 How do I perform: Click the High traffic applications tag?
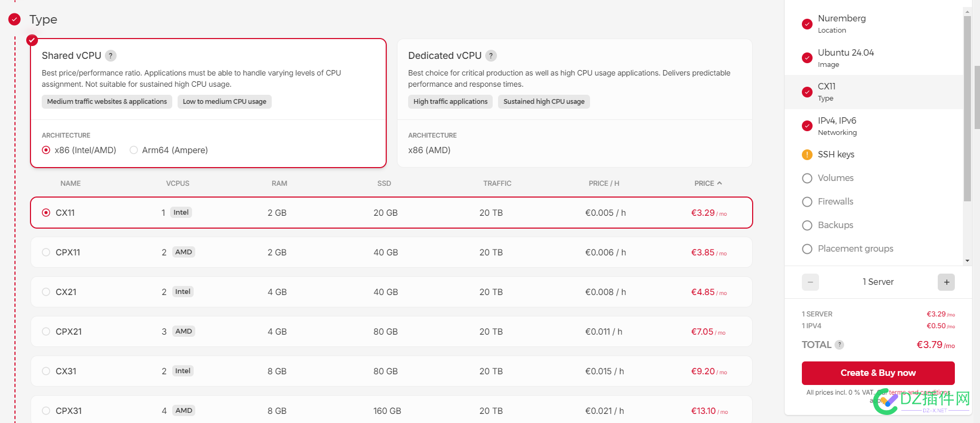click(x=450, y=102)
